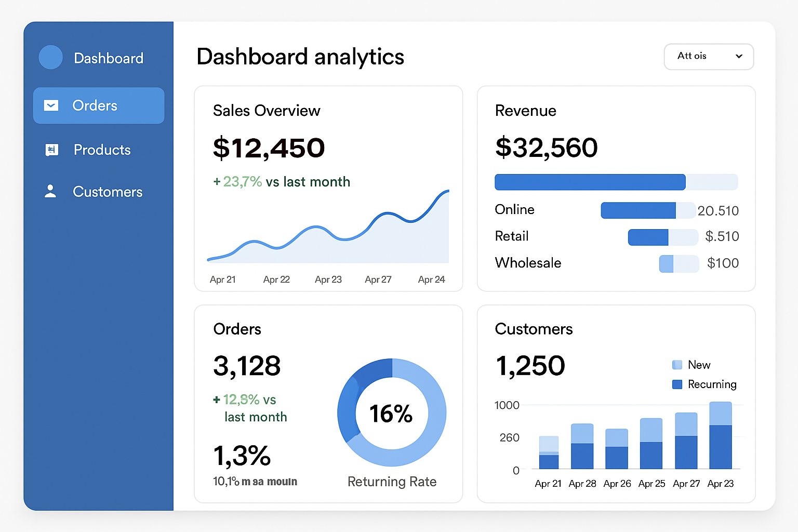Click the Dashboard title in the sidebar
This screenshot has width=798, height=532.
pyautogui.click(x=109, y=58)
